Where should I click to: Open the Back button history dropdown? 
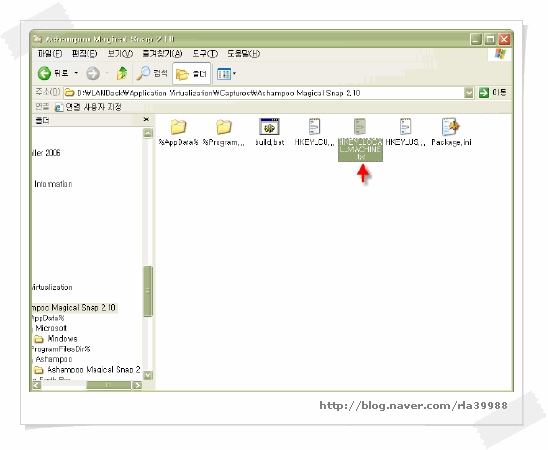(x=76, y=73)
